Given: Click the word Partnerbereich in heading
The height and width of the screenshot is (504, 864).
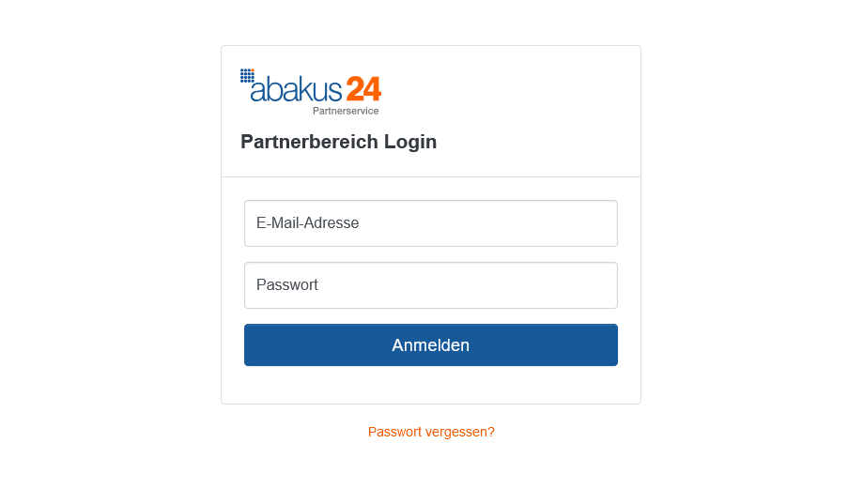Looking at the screenshot, I should click(309, 142).
